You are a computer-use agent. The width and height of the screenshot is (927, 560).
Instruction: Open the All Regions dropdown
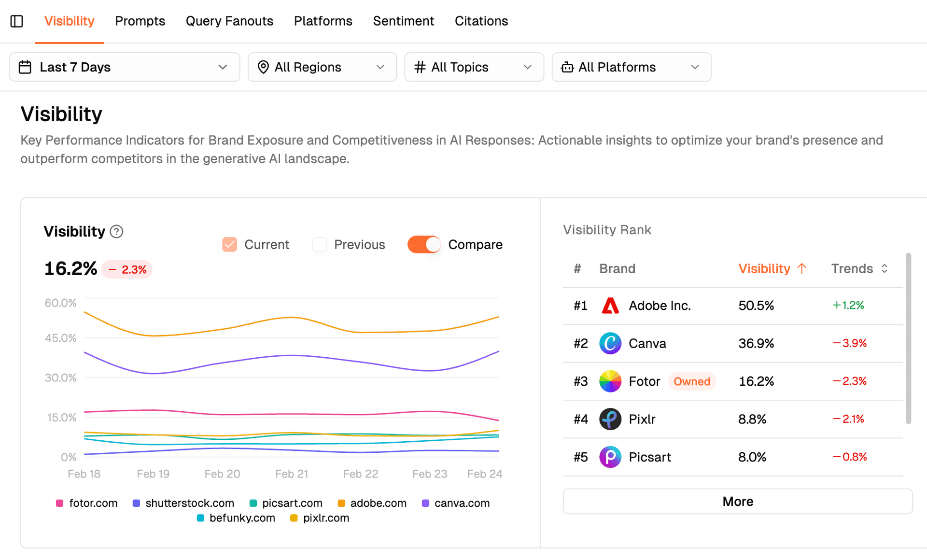click(322, 67)
